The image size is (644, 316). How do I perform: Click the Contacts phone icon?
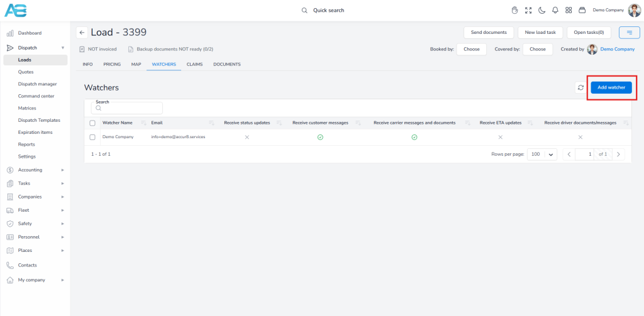tap(10, 265)
